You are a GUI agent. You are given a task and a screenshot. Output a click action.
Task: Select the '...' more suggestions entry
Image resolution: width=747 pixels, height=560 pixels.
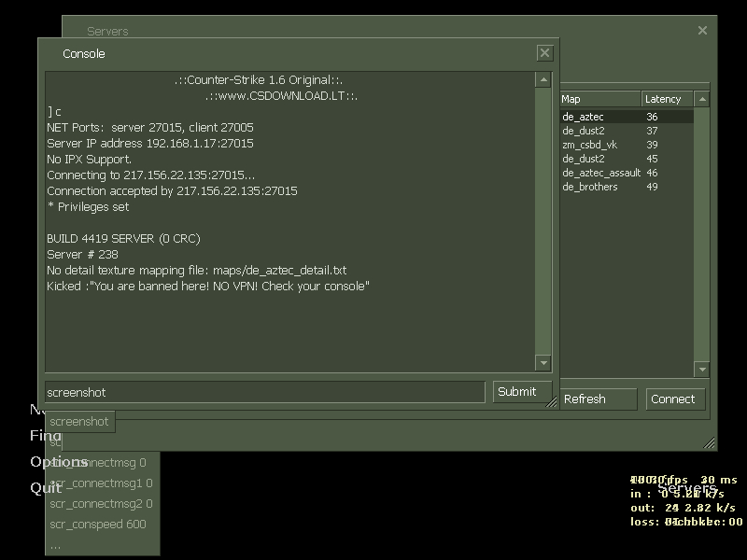[x=55, y=546]
